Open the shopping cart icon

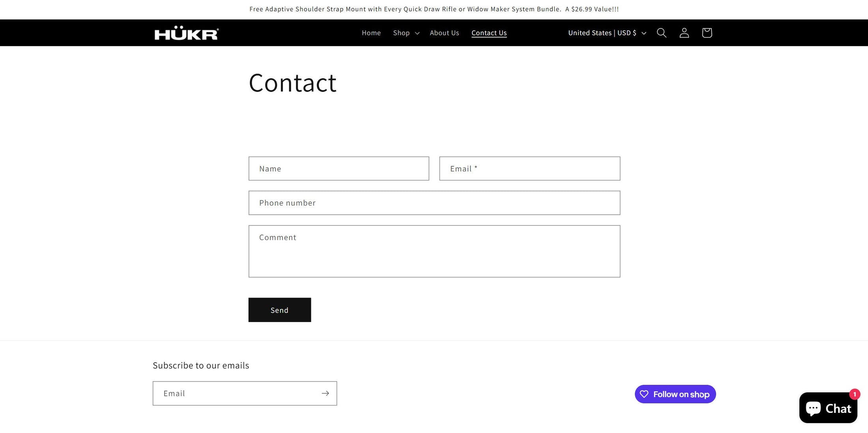click(x=707, y=33)
